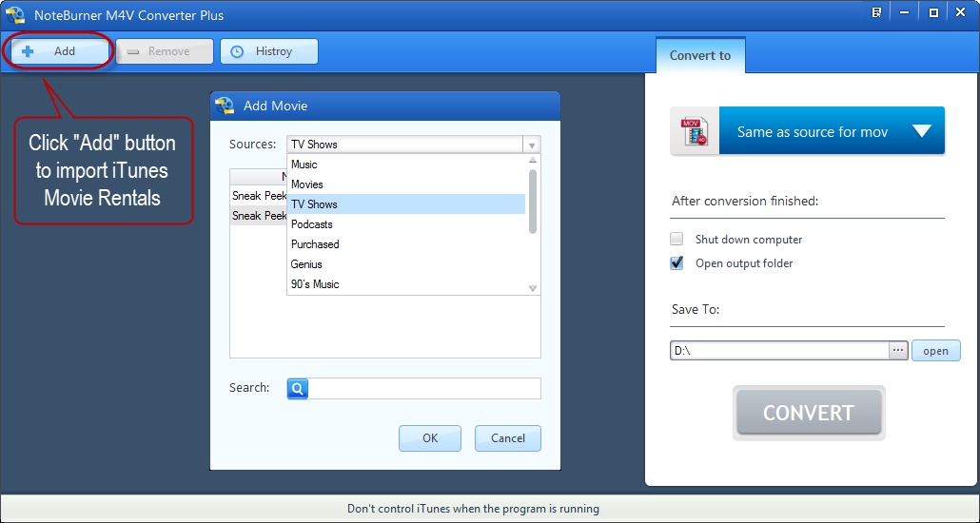
Task: Confirm Add Movie dialog with OK
Action: click(x=430, y=438)
